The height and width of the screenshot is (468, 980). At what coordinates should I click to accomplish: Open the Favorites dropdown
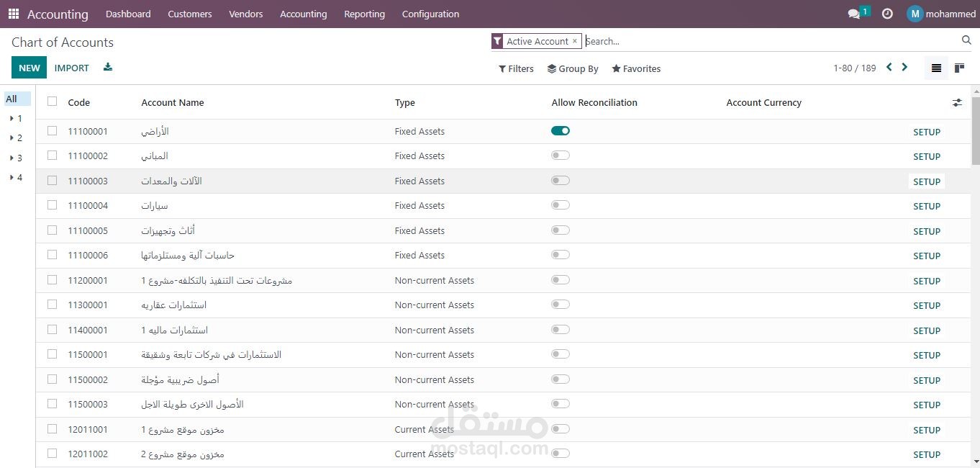click(x=636, y=69)
